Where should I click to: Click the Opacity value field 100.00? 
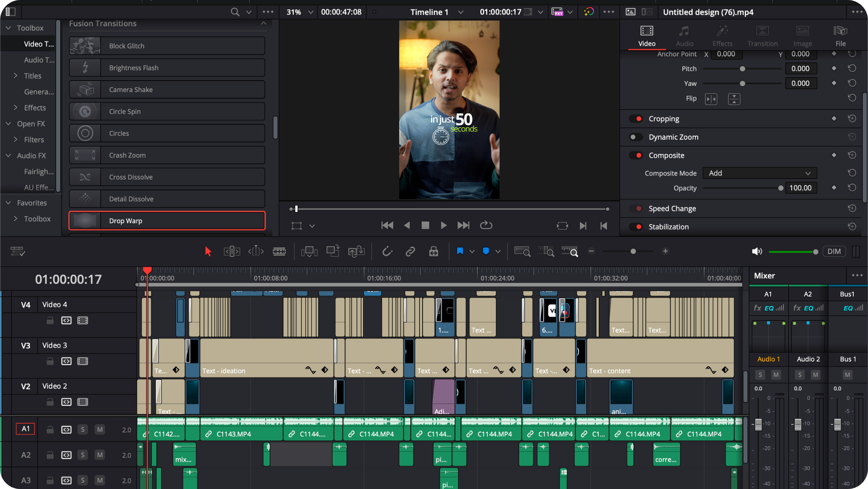pyautogui.click(x=801, y=188)
